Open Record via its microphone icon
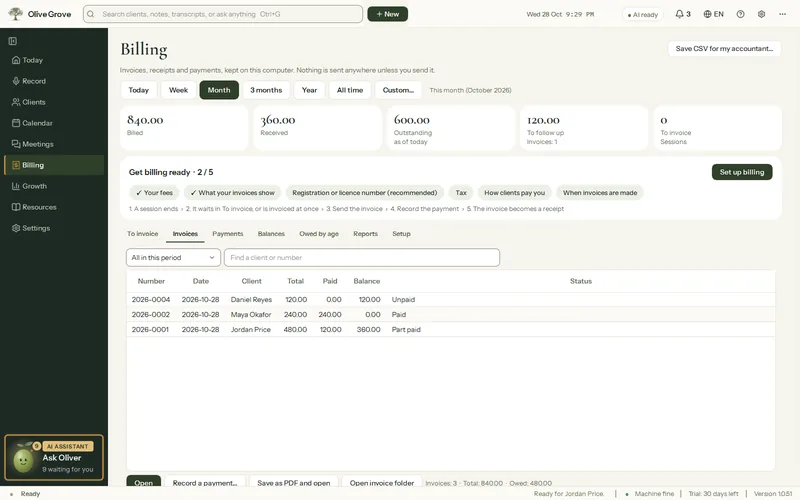The width and height of the screenshot is (800, 500). (16, 81)
